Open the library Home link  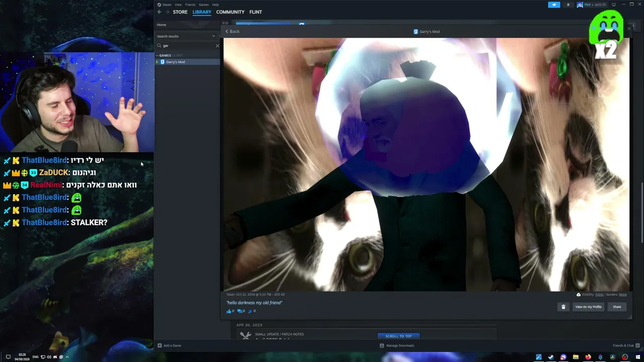click(162, 25)
